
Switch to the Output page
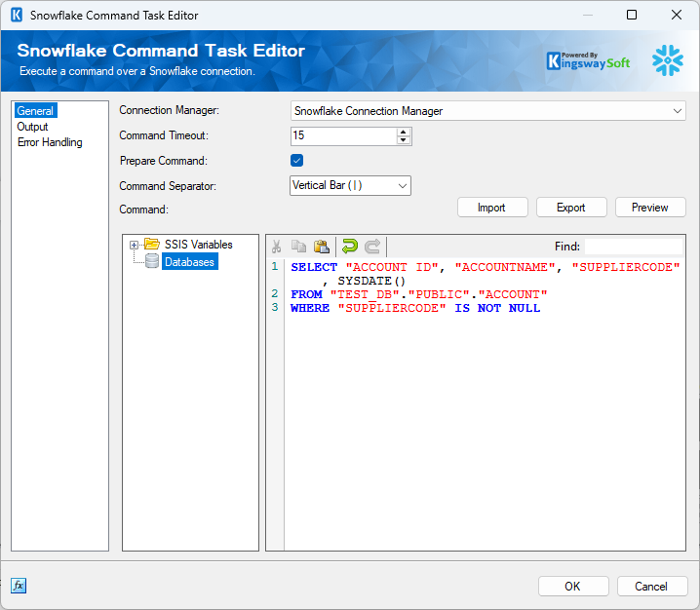point(32,127)
